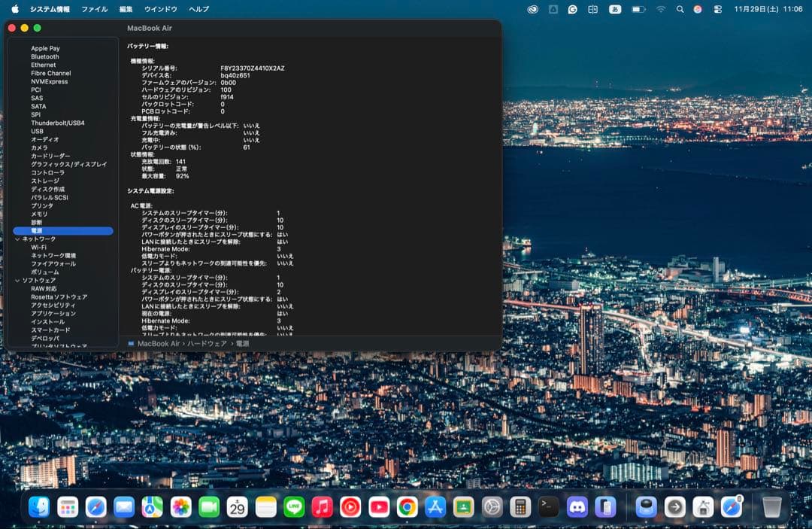The height and width of the screenshot is (529, 812).
Task: Open Discord from the Dock
Action: tap(576, 507)
